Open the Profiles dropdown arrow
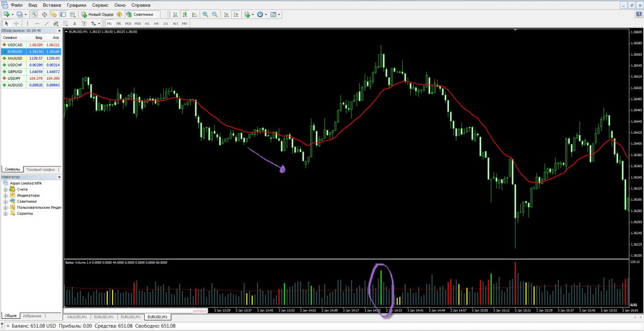Viewport: 644px width, 331px height. coord(26,15)
